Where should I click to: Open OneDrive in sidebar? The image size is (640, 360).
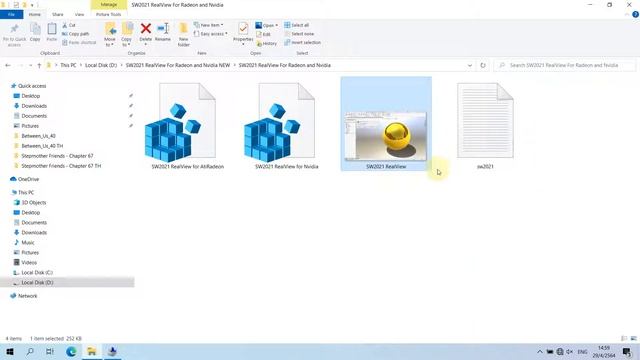pos(28,179)
